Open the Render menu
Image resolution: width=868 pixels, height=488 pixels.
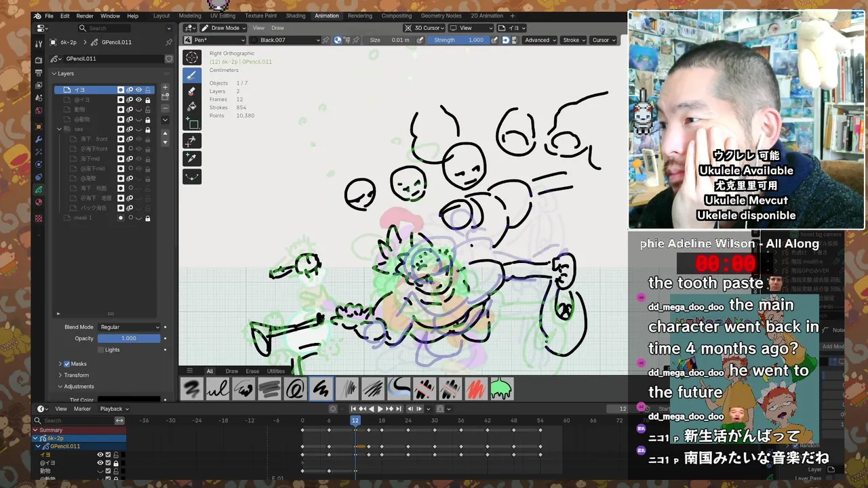coord(85,16)
